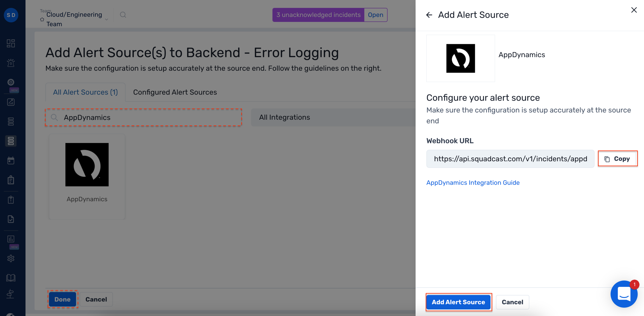The image size is (644, 316).
Task: Open the signpost sidebar icon
Action: pos(11,294)
